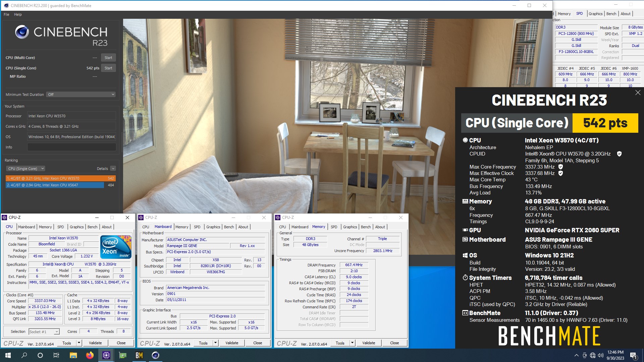Screen dimensions: 644x362
Task: Click Uncore Frequency value 2803.1 MHz
Action: (383, 251)
